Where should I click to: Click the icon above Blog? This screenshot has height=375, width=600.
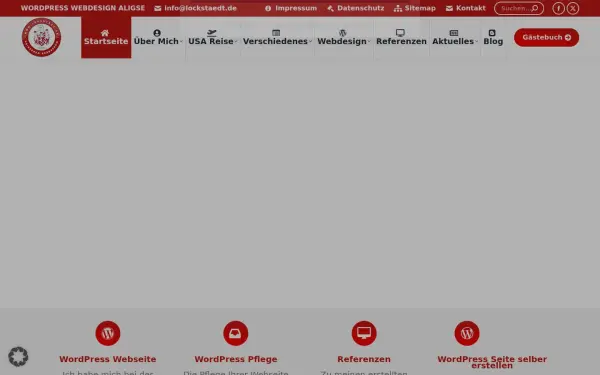pyautogui.click(x=492, y=33)
